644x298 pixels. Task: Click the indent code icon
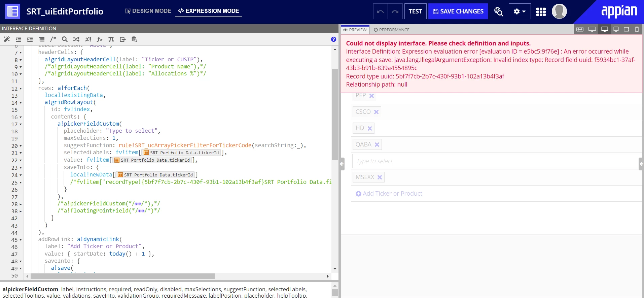30,39
